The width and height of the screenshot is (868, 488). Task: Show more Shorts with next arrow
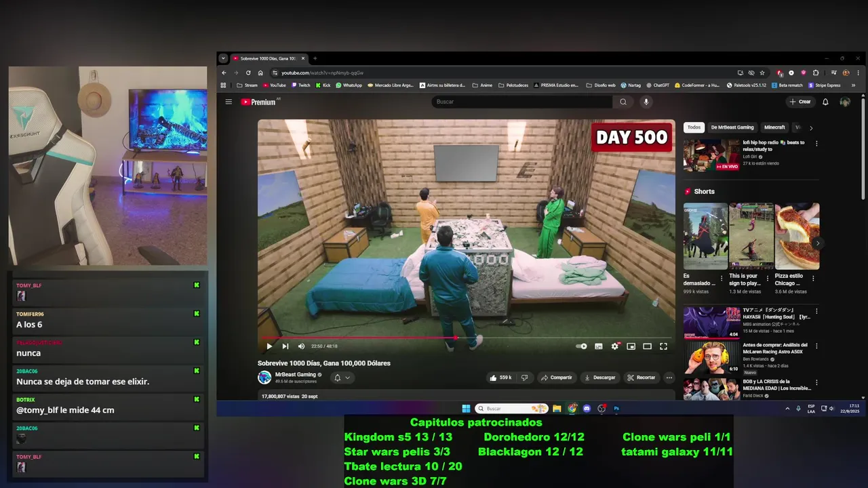pyautogui.click(x=817, y=243)
